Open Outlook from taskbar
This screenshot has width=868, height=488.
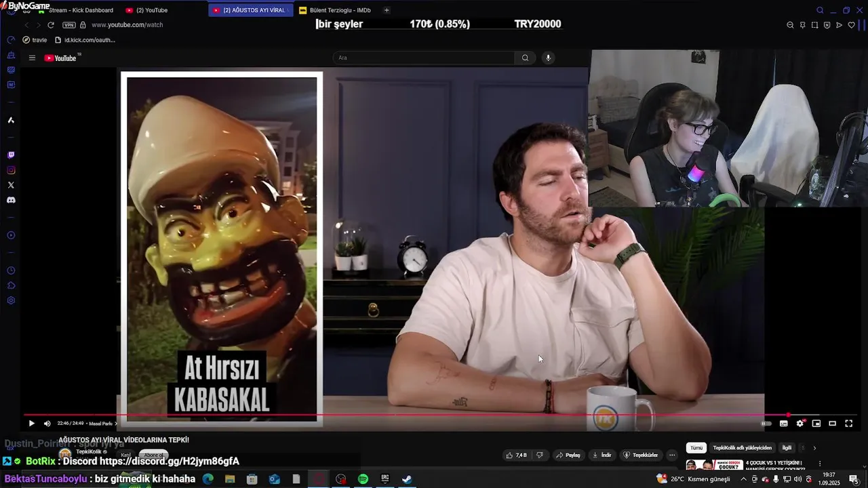274,479
